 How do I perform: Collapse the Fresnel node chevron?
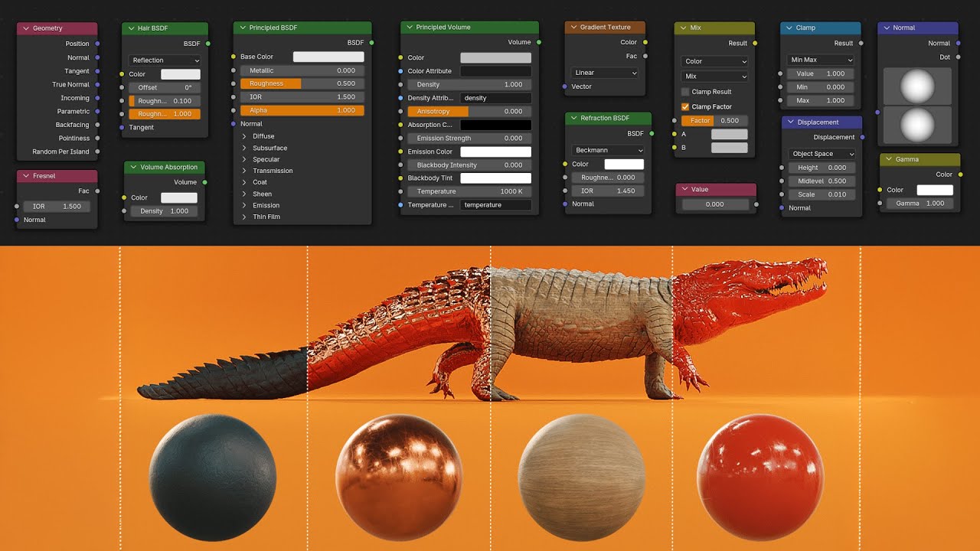point(26,176)
